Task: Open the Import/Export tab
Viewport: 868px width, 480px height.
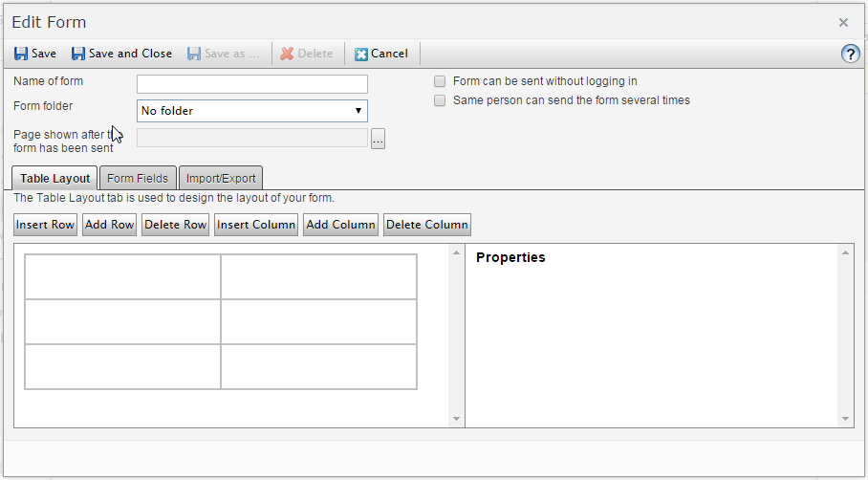Action: (221, 178)
